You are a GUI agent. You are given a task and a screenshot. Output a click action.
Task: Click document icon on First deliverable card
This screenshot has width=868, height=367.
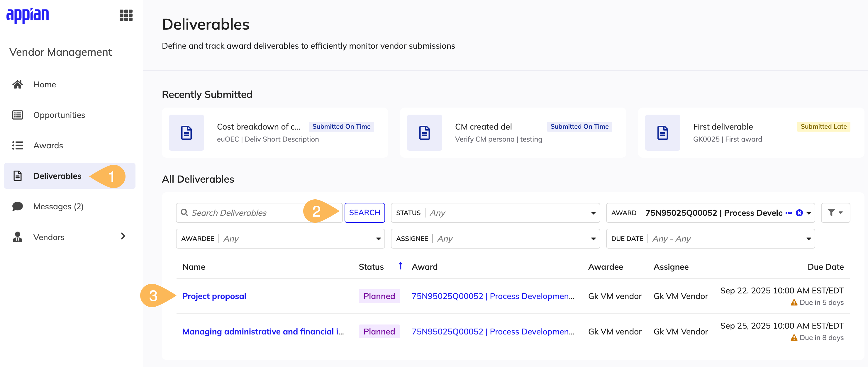coord(662,133)
